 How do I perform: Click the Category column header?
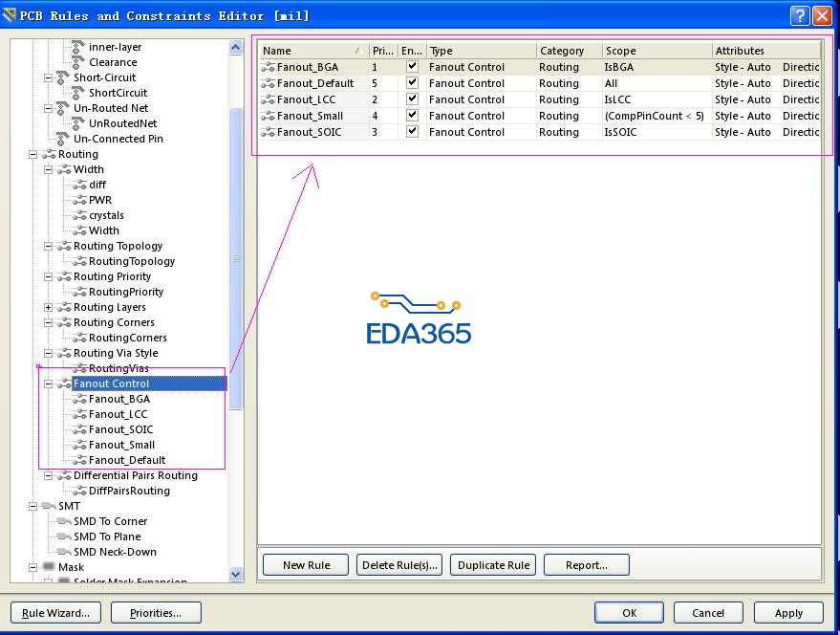tap(569, 51)
